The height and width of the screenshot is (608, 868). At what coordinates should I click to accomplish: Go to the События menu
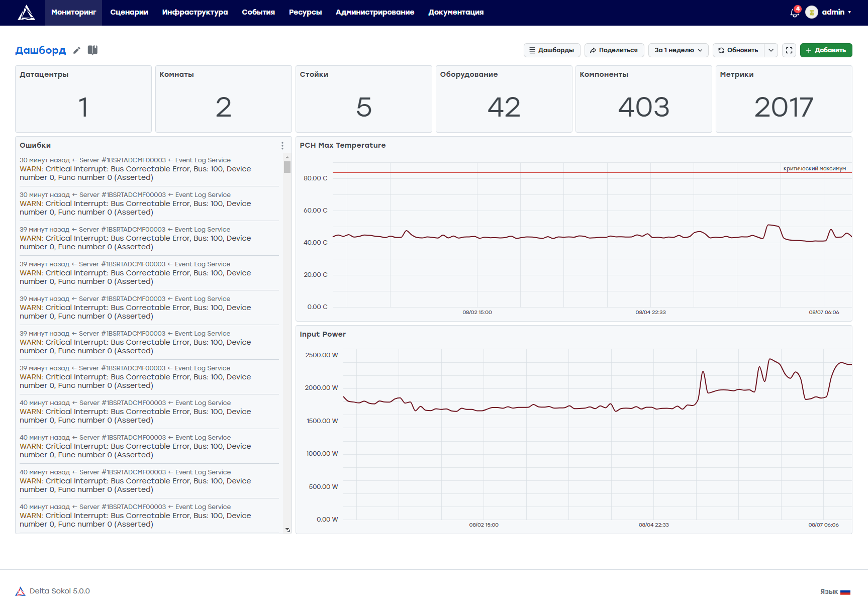[x=258, y=13]
